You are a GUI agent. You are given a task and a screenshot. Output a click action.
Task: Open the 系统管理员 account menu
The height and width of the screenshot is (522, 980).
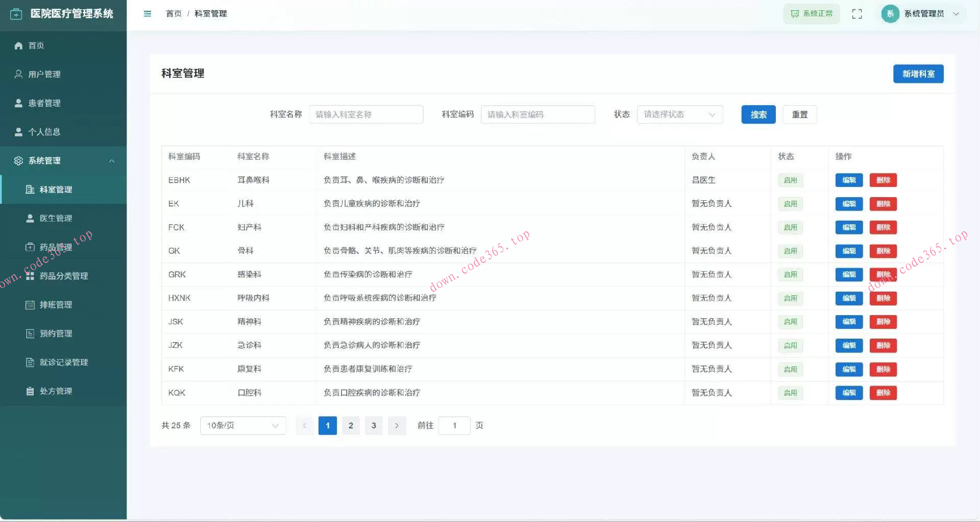(922, 14)
